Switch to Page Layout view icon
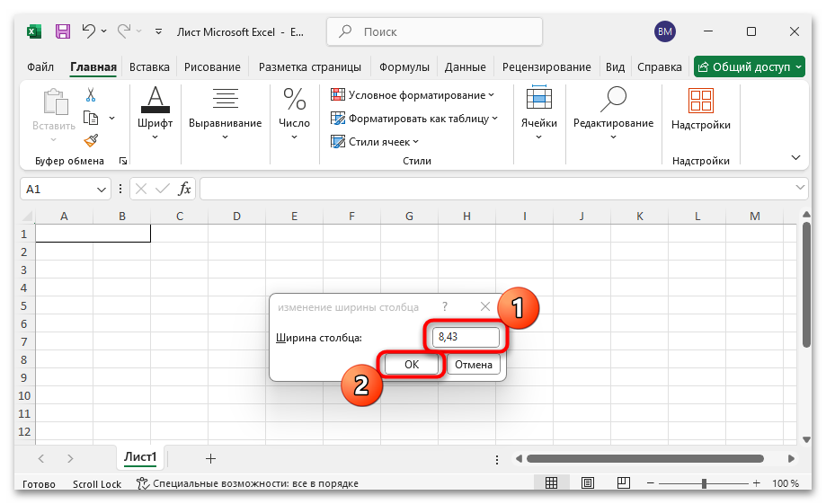The height and width of the screenshot is (504, 826). click(587, 483)
